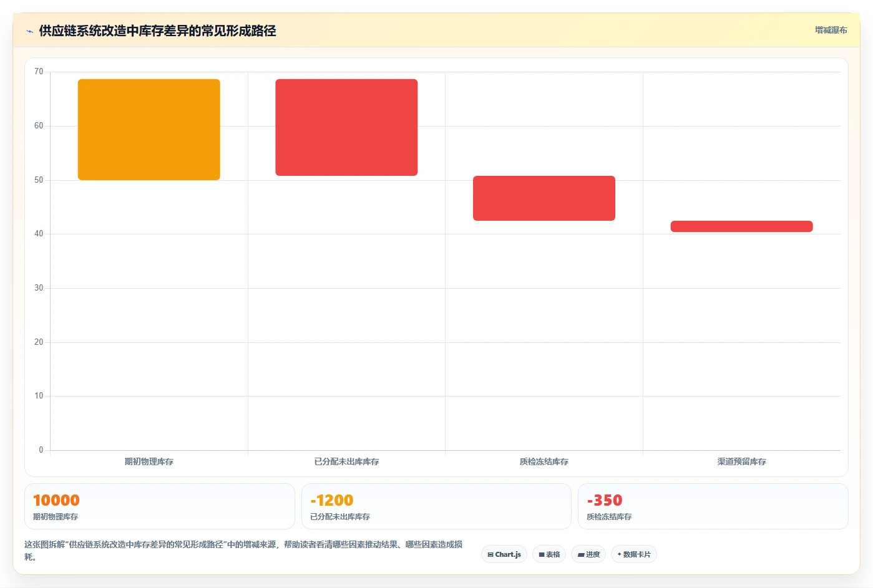Click the 已分配未出库库存 x-axis label
873x588 pixels.
[346, 462]
